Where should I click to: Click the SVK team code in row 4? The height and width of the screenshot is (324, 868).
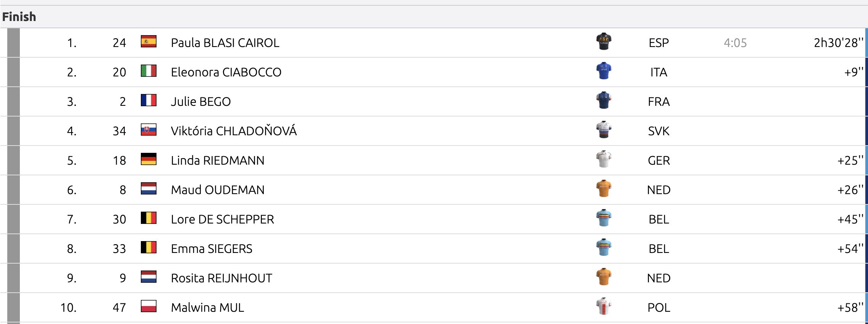(659, 131)
